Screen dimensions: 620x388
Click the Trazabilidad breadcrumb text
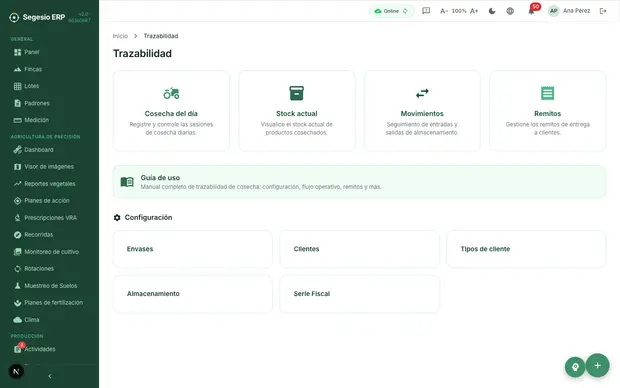point(161,36)
